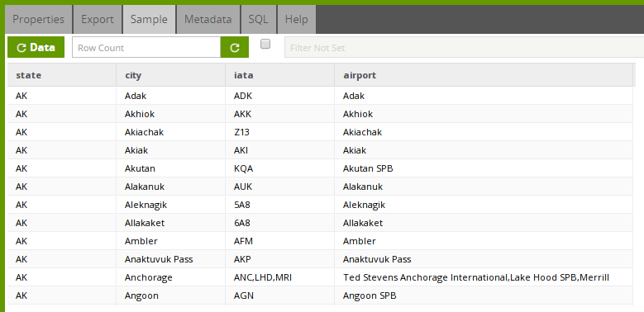Click the Akhiok city cell
This screenshot has width=644, height=312.
pos(171,114)
